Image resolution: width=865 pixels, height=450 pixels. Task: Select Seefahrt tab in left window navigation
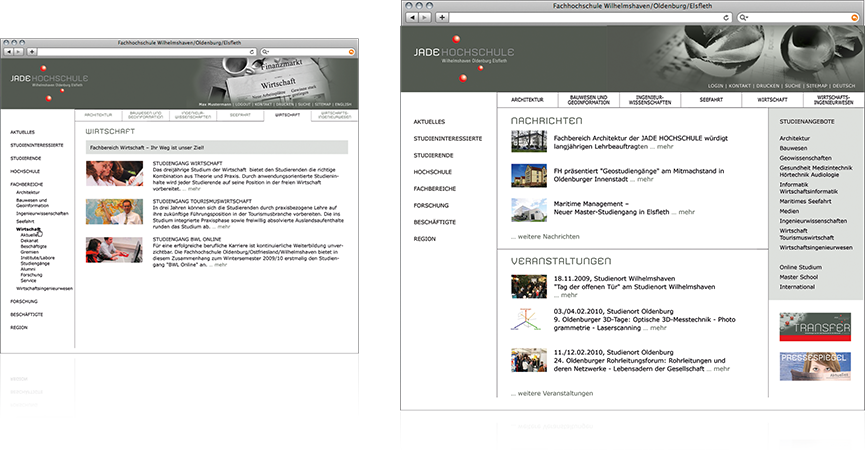(x=240, y=115)
